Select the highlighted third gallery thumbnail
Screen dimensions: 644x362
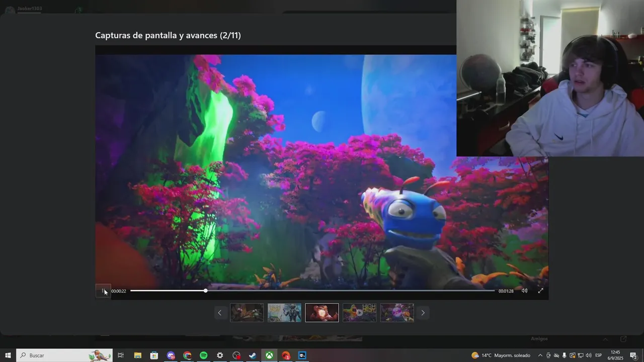[x=322, y=313]
